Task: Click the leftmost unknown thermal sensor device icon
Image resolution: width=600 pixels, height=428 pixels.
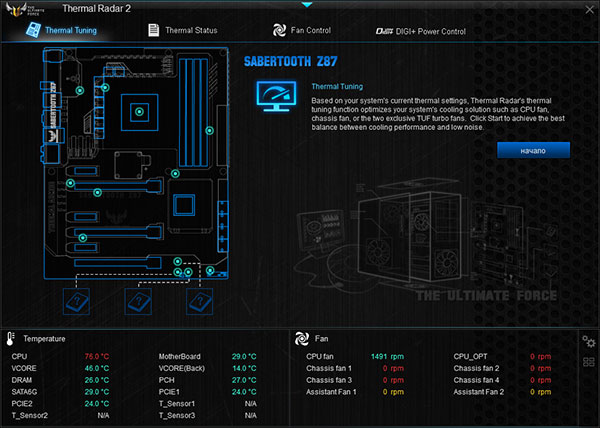Action: (77, 302)
